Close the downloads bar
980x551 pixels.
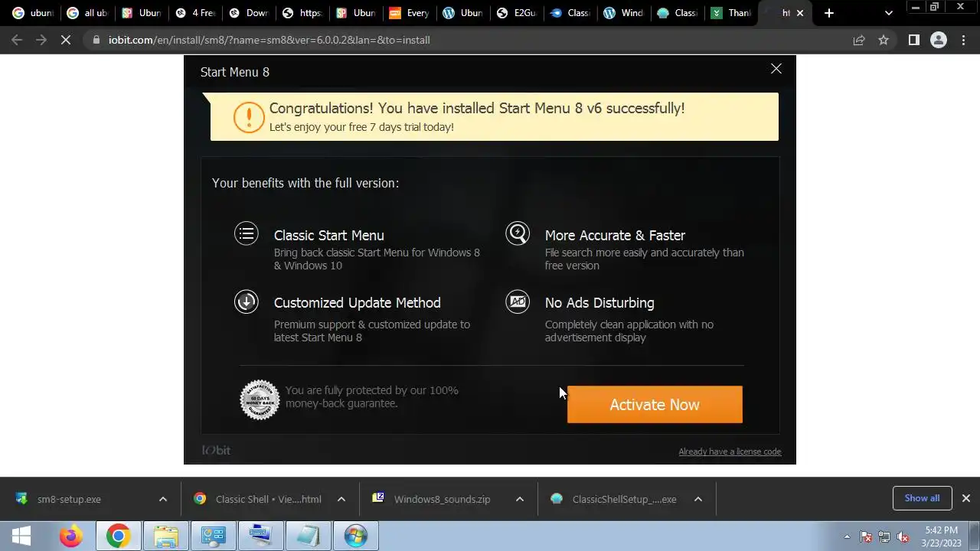[965, 498]
